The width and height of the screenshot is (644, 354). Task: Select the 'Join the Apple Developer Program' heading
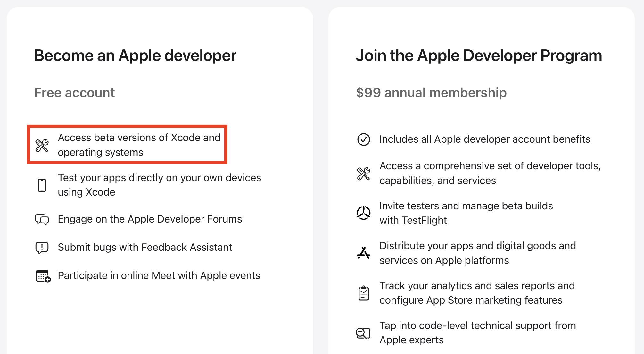pyautogui.click(x=479, y=55)
